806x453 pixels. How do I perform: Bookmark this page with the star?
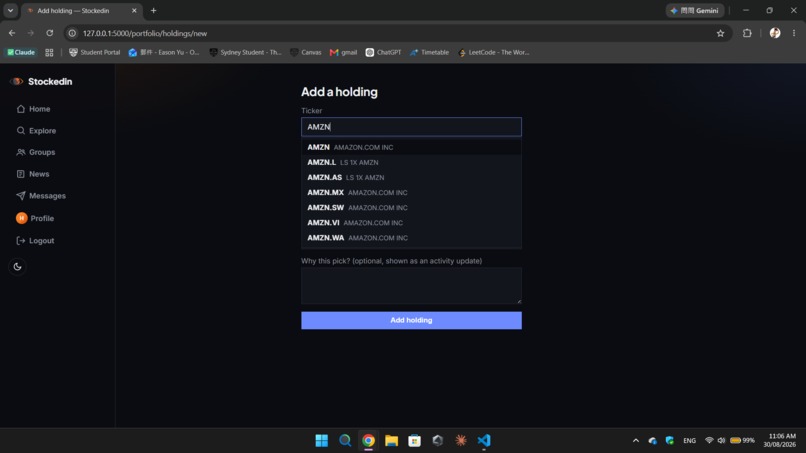point(720,33)
